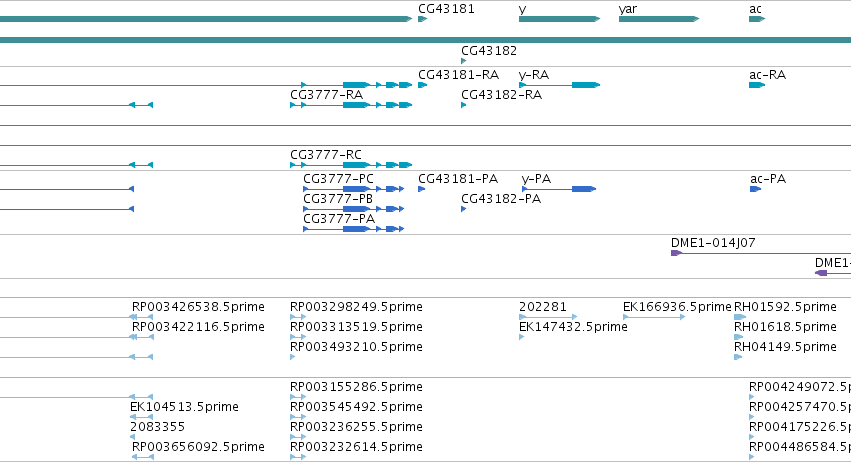Select the ac-PA protein label
Screen dimensions: 851x462
click(767, 179)
